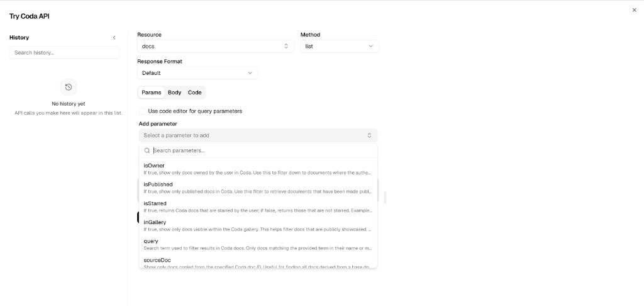Focus the Search history field
Viewport: 644px width, 306px height.
65,53
